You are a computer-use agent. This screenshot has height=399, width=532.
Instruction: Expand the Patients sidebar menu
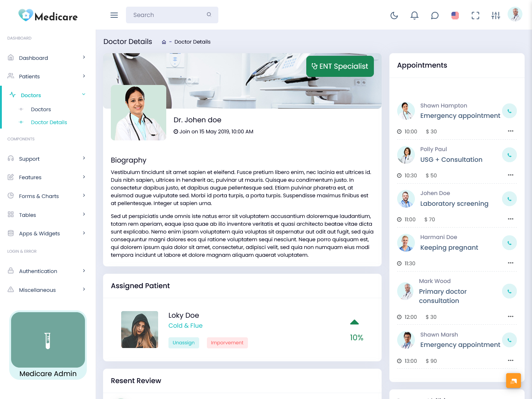pos(47,76)
